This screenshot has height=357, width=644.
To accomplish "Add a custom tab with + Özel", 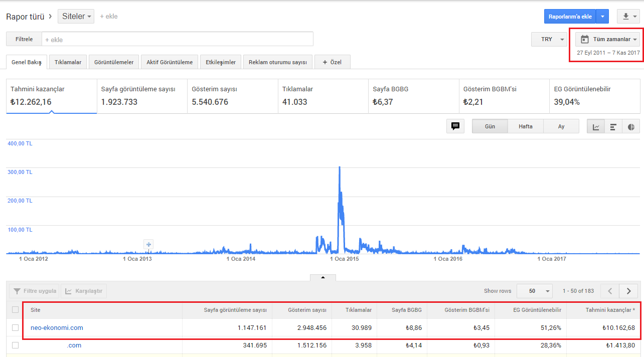I will [332, 62].
